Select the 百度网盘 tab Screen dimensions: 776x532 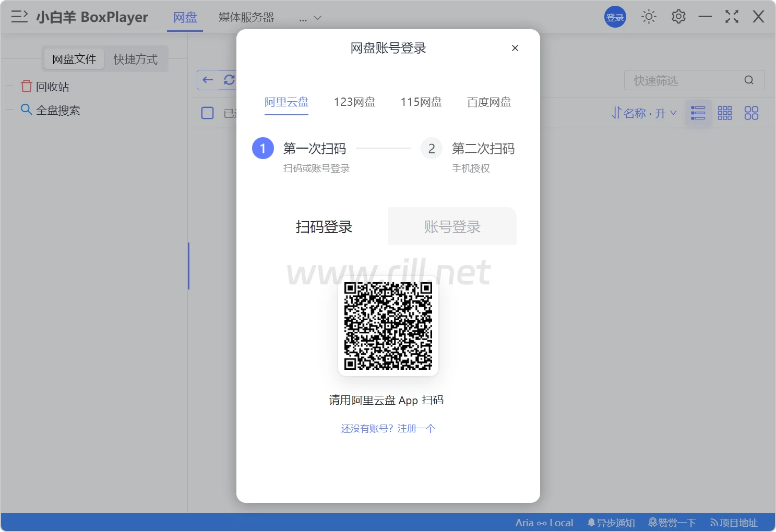489,102
